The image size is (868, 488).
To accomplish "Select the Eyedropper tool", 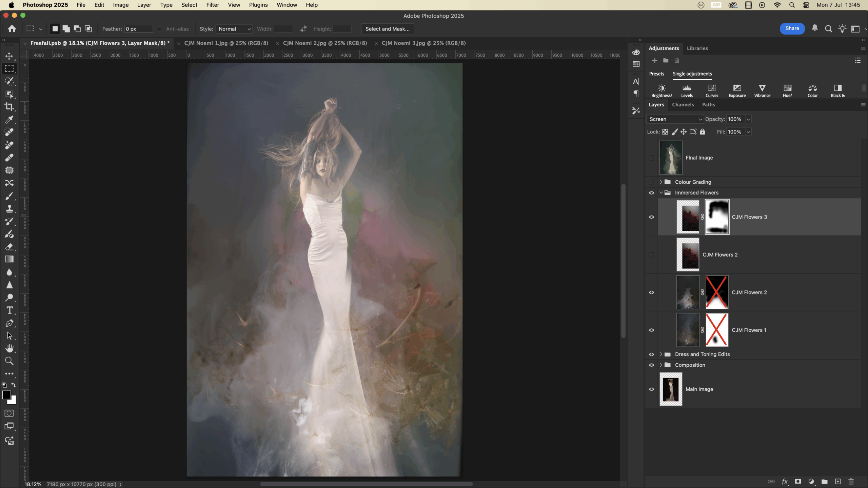I will [9, 120].
